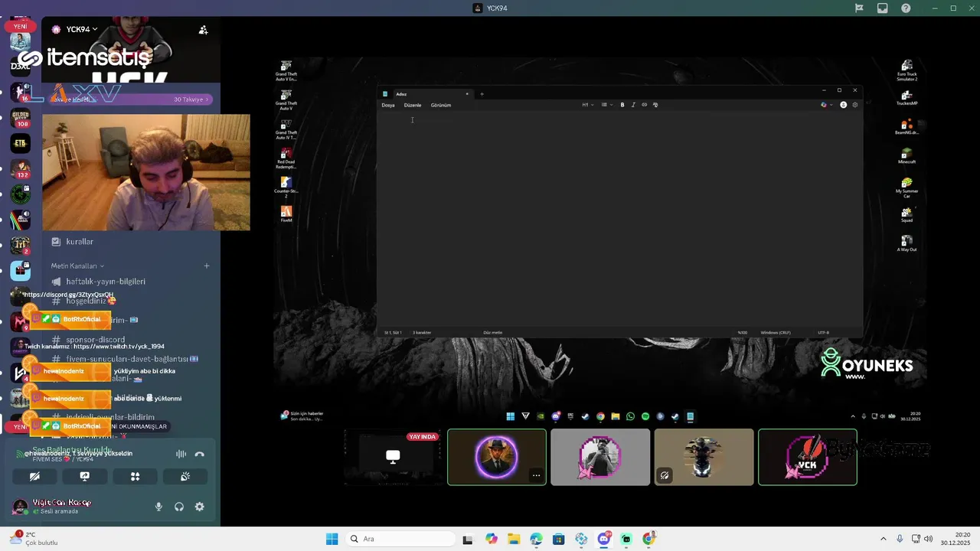Click the Red Dead Redemption desktop icon

point(286,158)
